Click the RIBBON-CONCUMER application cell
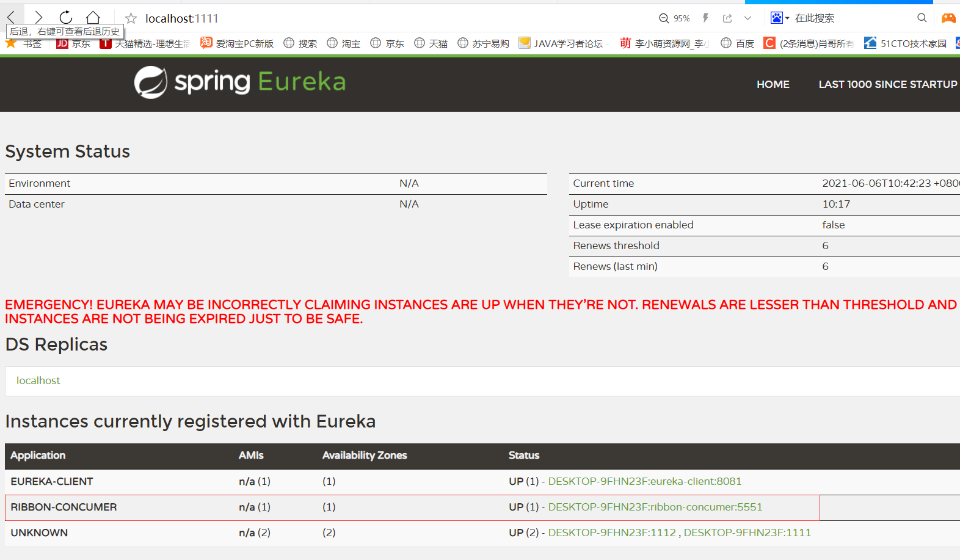Screen dimensions: 960x560 (x=64, y=507)
